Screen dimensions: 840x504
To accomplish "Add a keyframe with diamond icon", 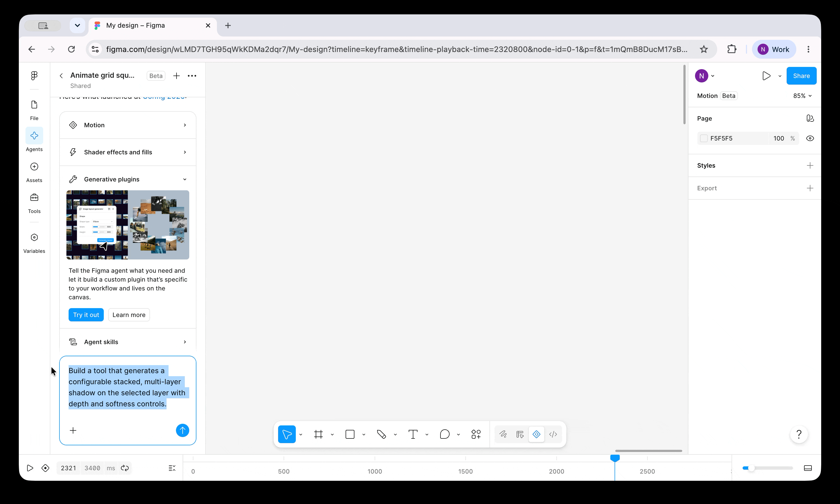I will 45,468.
